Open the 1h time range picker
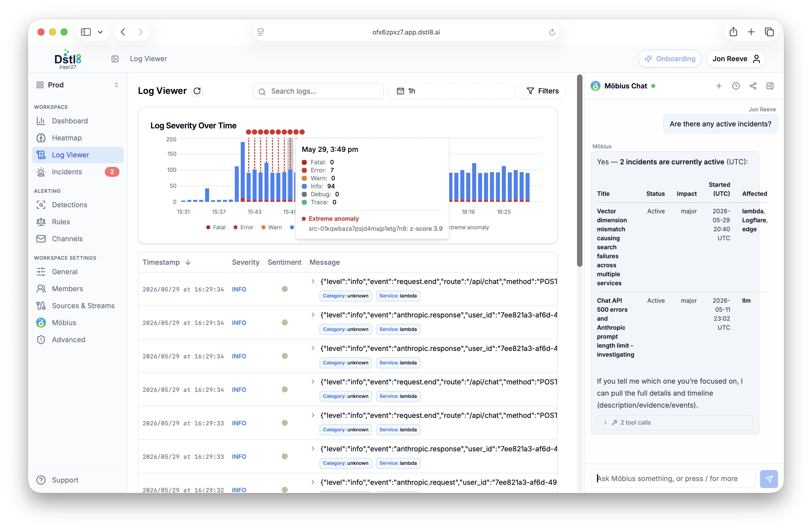 (451, 91)
